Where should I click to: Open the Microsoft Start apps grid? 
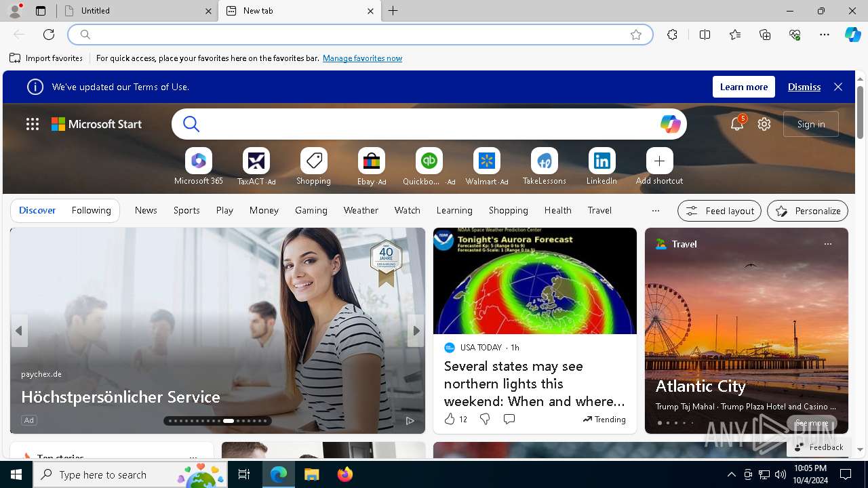(33, 124)
